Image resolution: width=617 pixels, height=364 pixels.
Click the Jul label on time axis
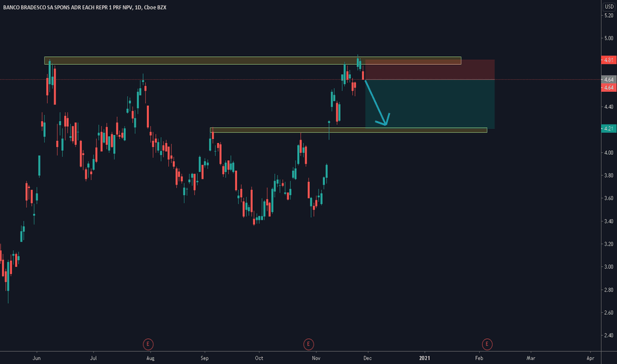93,358
